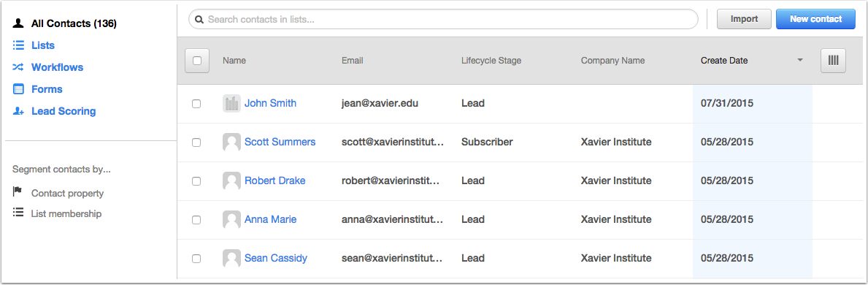868x285 pixels.
Task: Click Scott Summers' truncated email address
Action: click(393, 142)
